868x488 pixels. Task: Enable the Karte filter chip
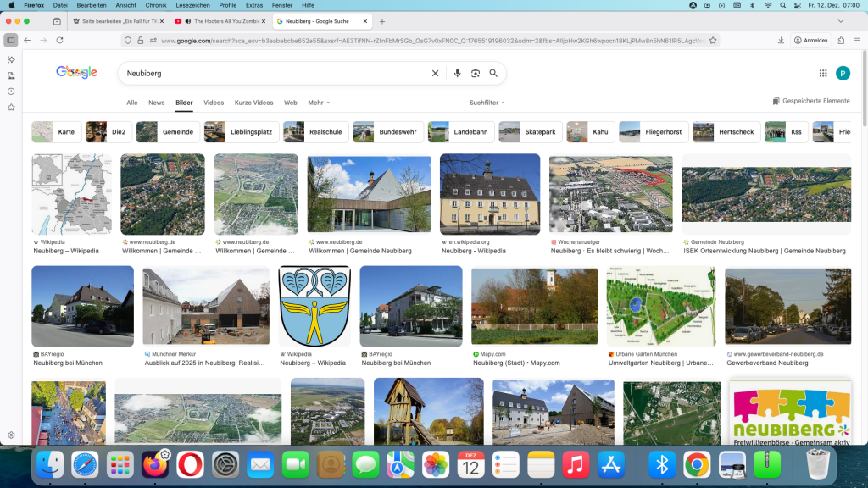(56, 131)
